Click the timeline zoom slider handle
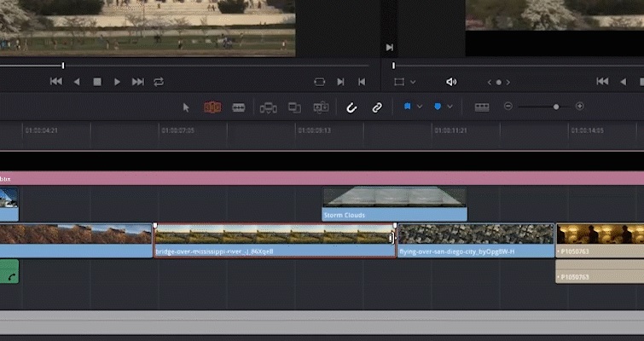The width and height of the screenshot is (644, 341). [556, 107]
